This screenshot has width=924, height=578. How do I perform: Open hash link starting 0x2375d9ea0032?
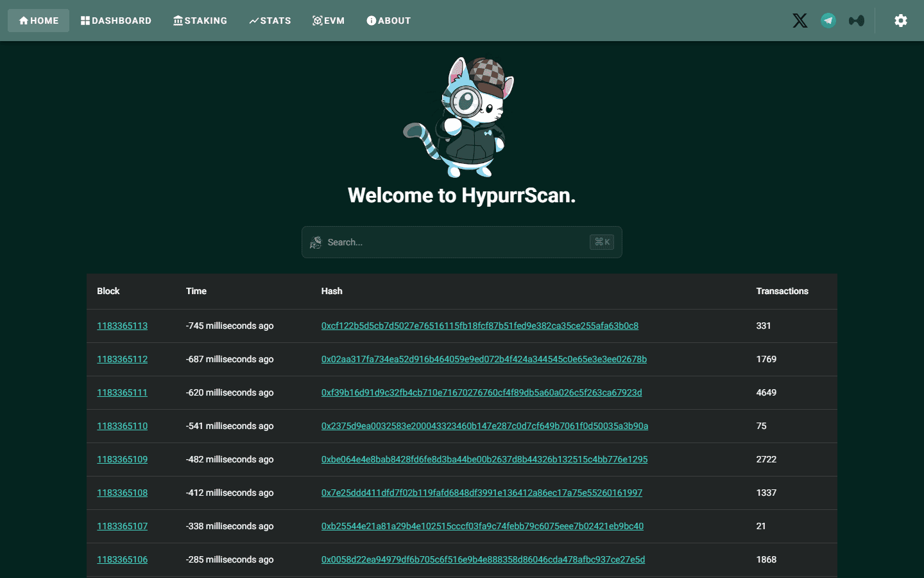click(484, 426)
